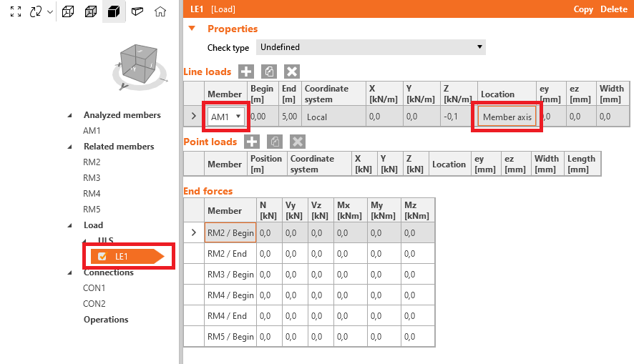Viewport: 634px width, 364px height.
Task: Click the RM4 / Begin member cell
Action: [x=230, y=295]
